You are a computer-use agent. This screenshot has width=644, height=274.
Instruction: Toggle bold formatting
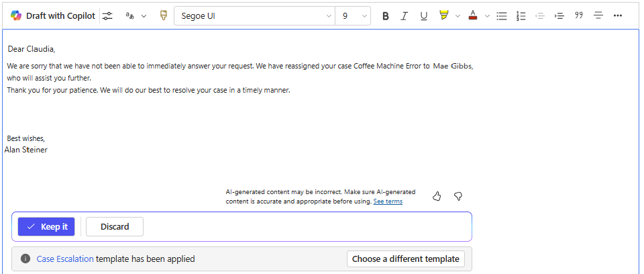(386, 16)
